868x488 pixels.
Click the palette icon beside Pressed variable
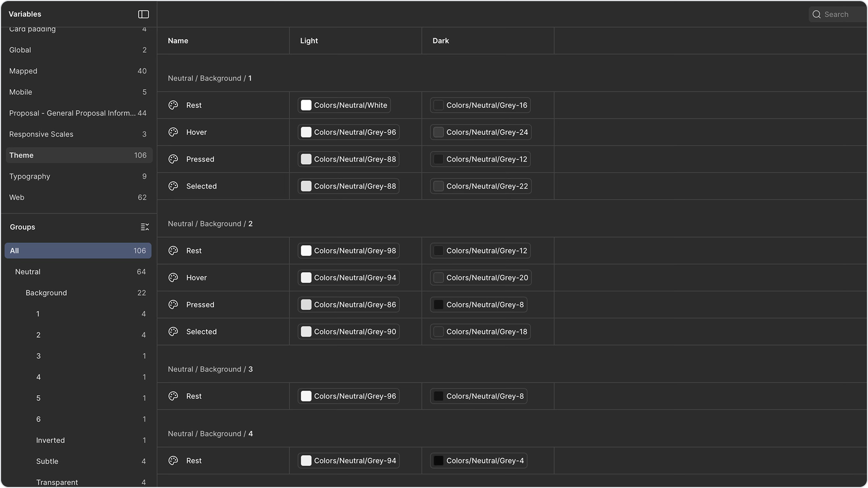173,159
